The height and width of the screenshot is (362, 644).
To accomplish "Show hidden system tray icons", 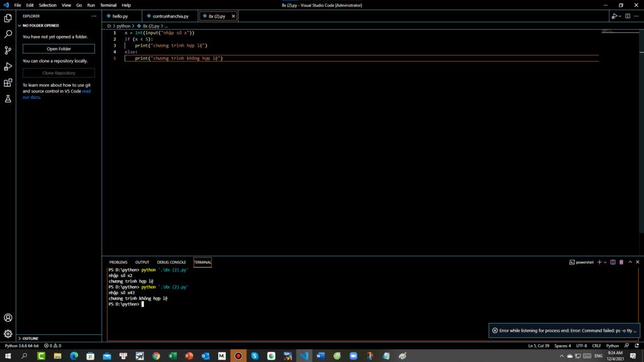I will (x=562, y=356).
